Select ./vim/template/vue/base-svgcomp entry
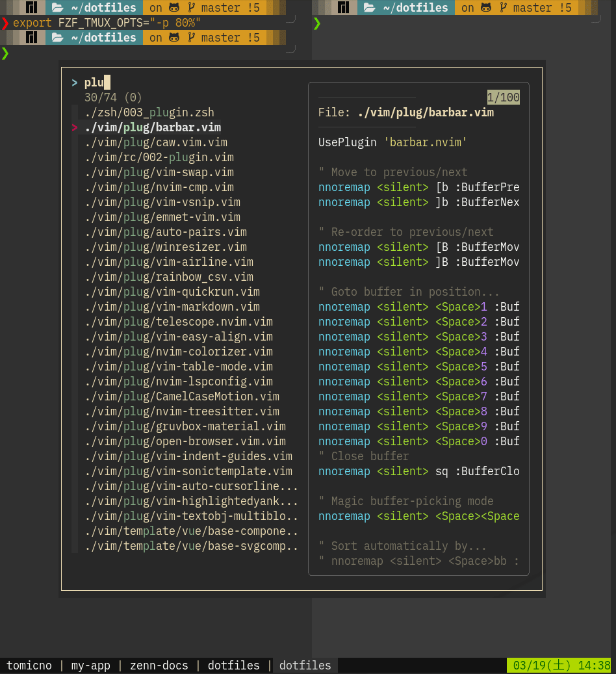 191,546
